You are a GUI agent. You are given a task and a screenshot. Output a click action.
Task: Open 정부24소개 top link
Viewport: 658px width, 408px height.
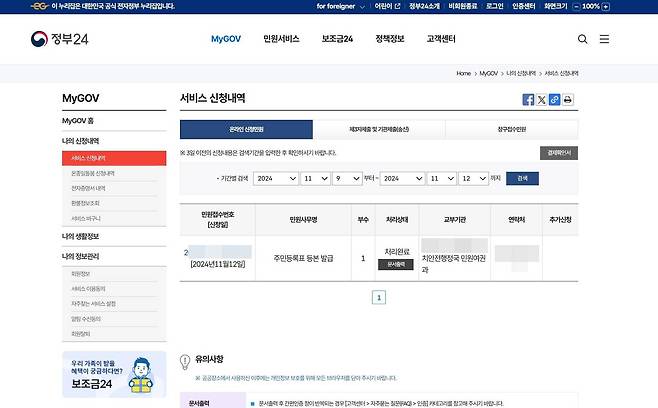(424, 6)
